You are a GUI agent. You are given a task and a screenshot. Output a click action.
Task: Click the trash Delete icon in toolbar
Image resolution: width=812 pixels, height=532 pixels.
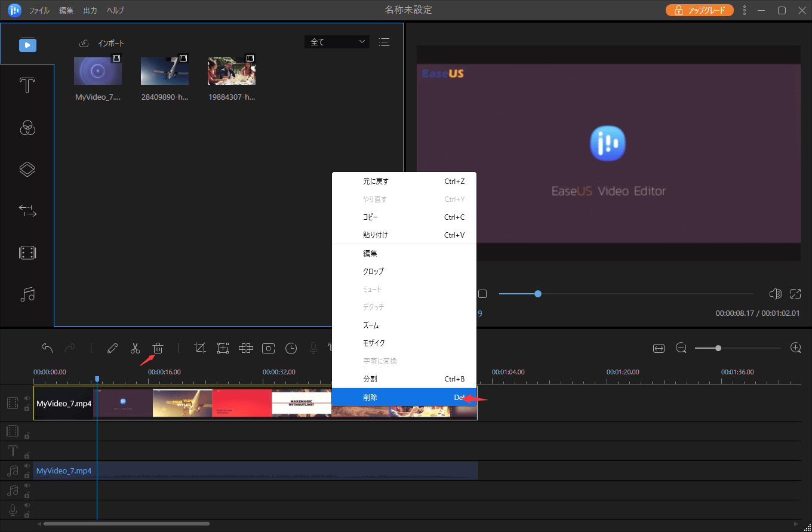tap(158, 348)
